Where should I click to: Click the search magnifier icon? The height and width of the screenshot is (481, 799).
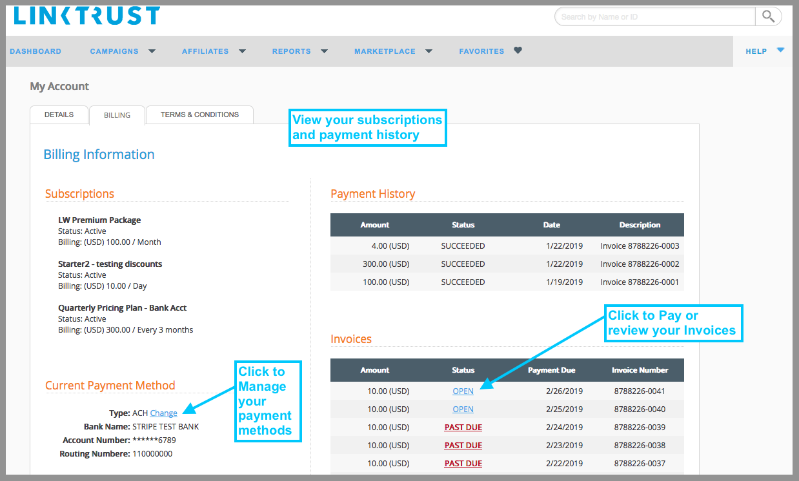pyautogui.click(x=768, y=16)
